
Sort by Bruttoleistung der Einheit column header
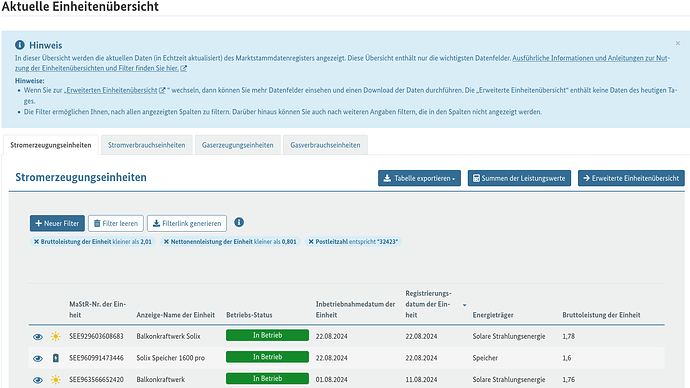point(602,315)
